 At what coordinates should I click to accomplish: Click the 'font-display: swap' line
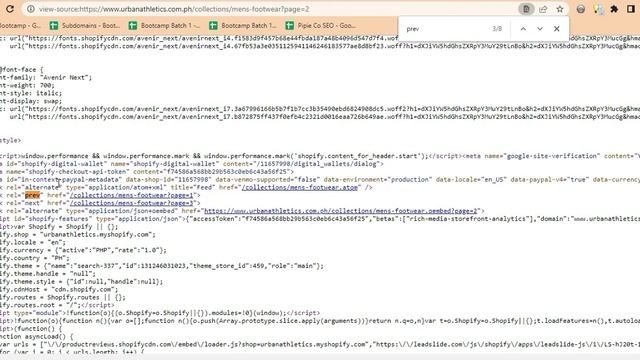click(x=31, y=101)
